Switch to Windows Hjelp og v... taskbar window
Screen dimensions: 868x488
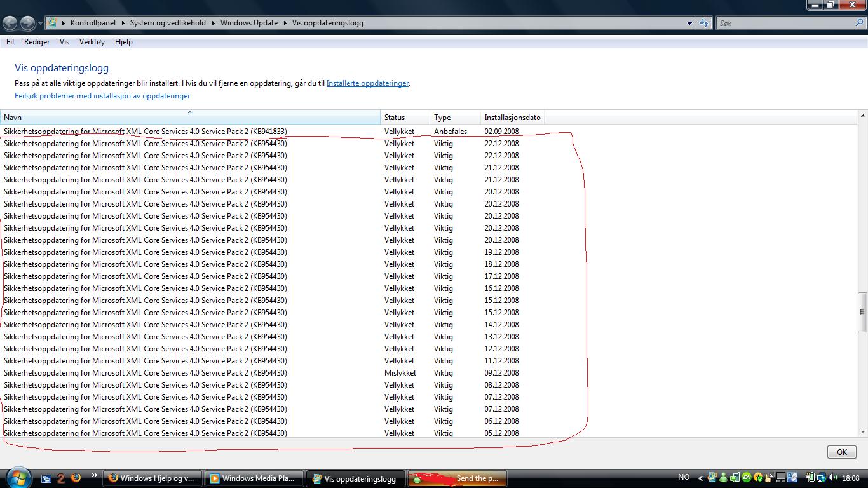point(153,478)
